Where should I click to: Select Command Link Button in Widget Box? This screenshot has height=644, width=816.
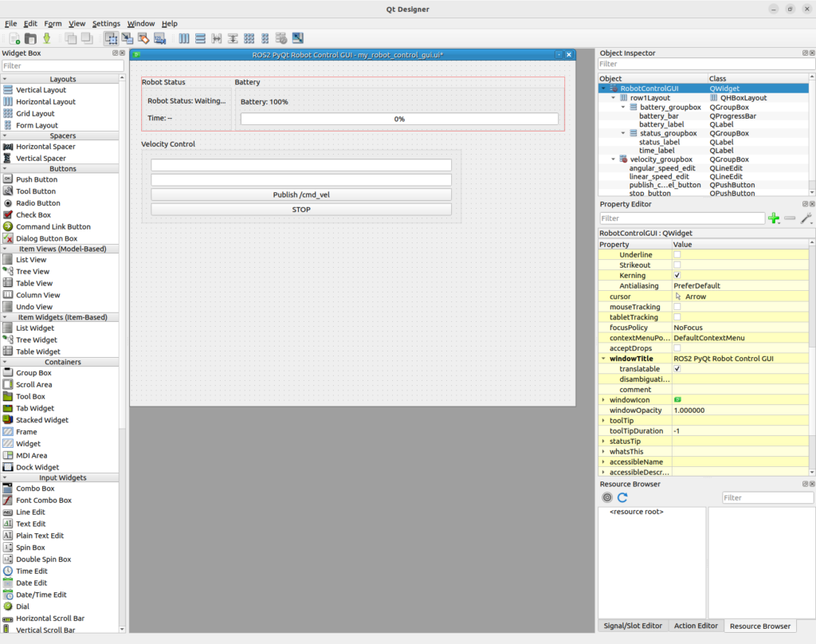click(53, 226)
